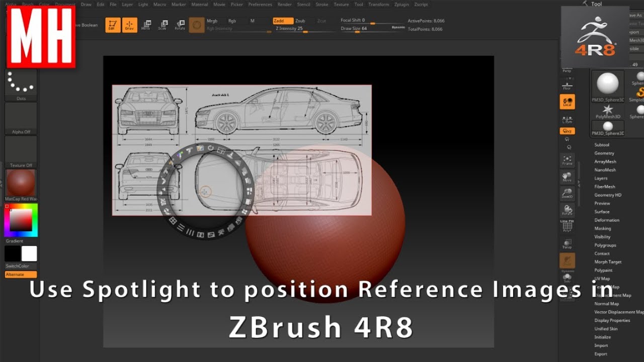Switch to Zsub sculpt mode
Viewport: 644px width, 362px height.
point(300,21)
